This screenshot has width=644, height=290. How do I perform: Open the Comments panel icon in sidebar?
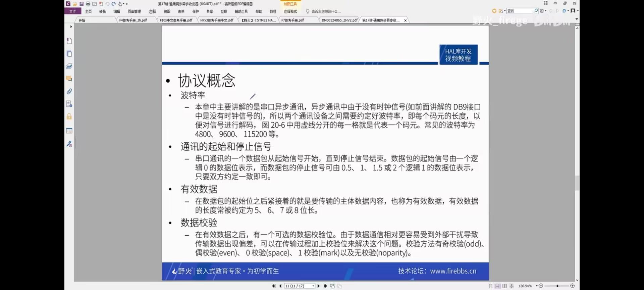(x=69, y=79)
